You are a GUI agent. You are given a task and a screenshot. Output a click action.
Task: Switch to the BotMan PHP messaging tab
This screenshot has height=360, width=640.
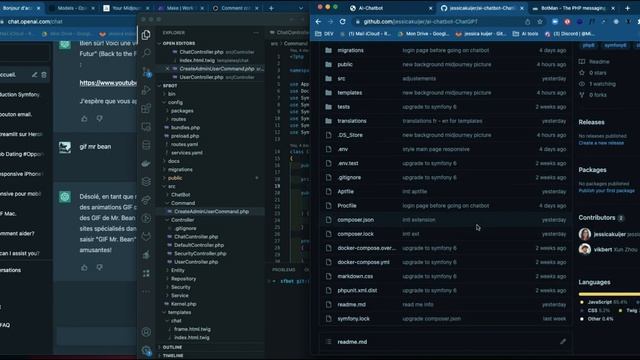[x=573, y=8]
